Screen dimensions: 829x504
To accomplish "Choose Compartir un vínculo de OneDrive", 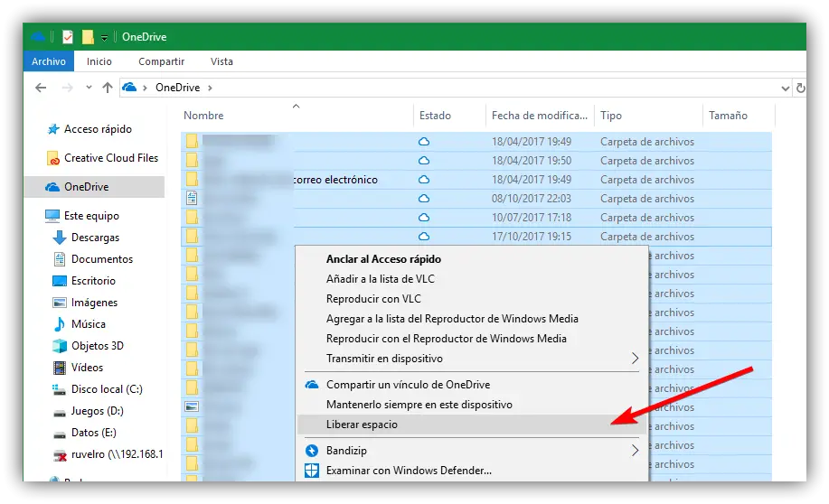I will click(x=472, y=385).
